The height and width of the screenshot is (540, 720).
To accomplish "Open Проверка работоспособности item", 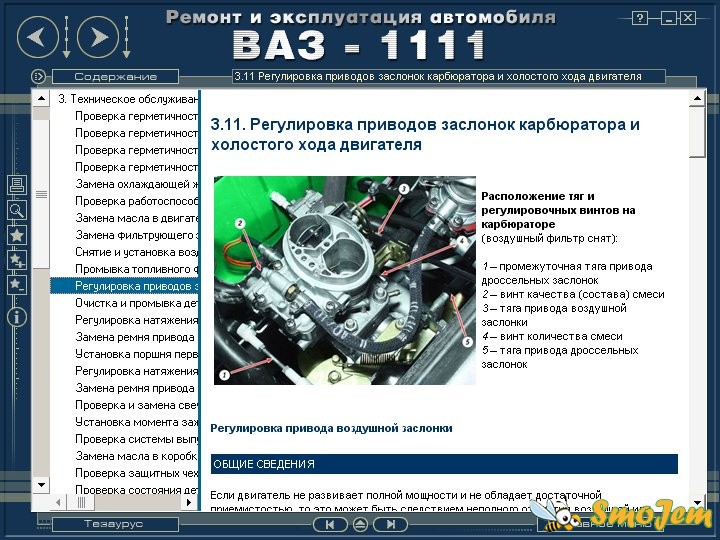I will point(137,201).
